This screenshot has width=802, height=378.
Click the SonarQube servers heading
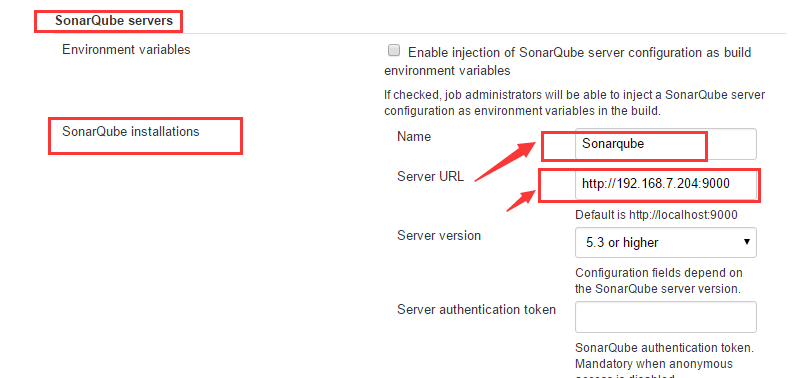pos(114,21)
